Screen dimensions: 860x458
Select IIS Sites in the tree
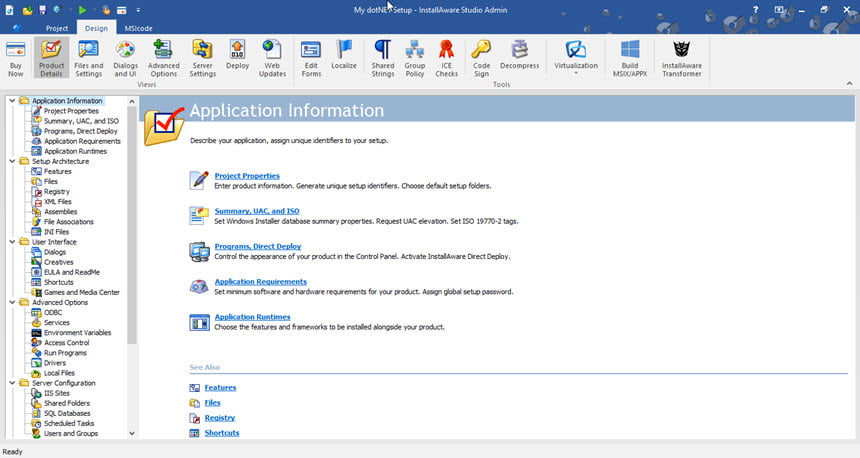(56, 393)
